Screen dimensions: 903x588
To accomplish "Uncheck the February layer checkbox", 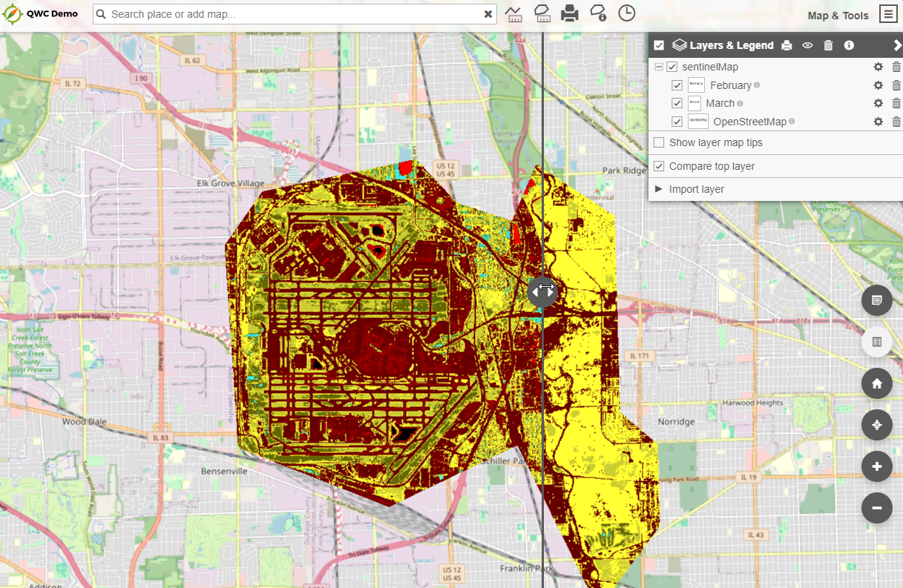I will 677,85.
